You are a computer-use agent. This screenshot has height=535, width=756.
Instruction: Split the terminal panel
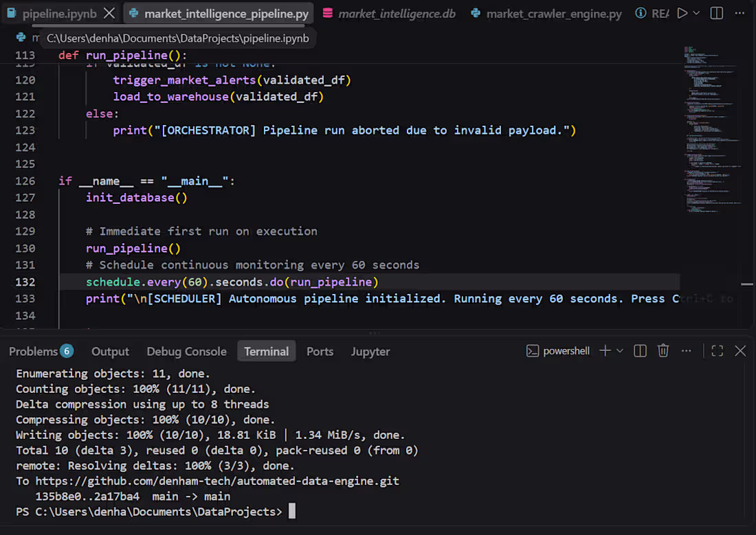coord(640,351)
